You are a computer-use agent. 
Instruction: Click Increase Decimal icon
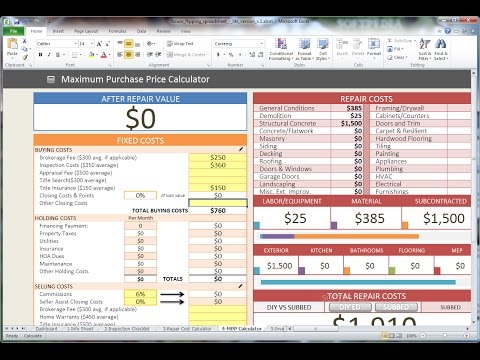click(x=252, y=54)
